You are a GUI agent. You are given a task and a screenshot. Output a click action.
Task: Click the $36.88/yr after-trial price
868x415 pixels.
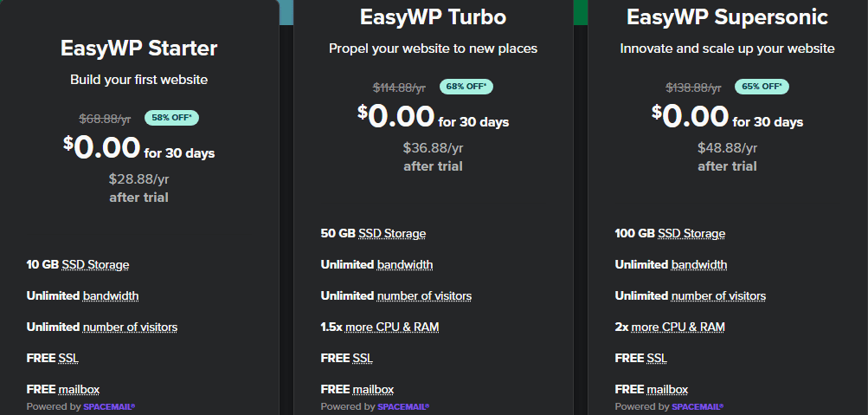click(x=433, y=148)
